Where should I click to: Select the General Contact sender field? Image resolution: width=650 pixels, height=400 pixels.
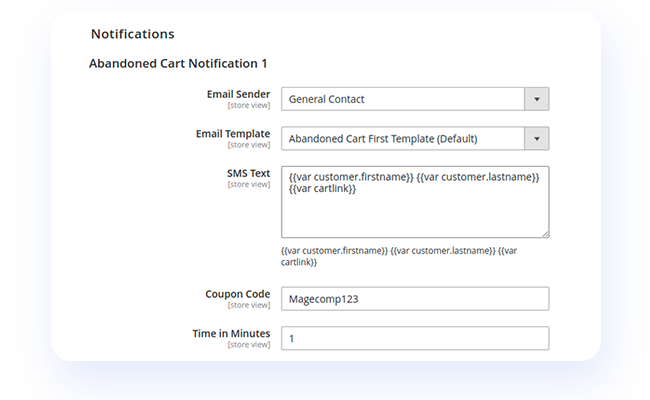(x=402, y=99)
